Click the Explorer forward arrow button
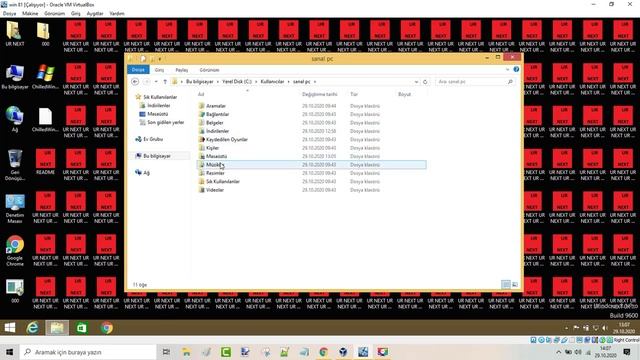The width and height of the screenshot is (640, 360). pos(147,82)
